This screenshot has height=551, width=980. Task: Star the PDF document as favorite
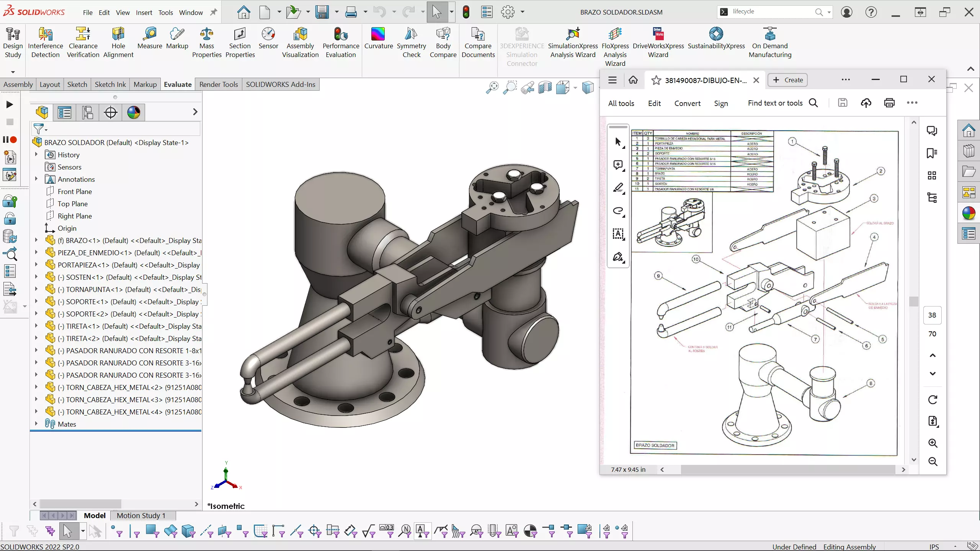pyautogui.click(x=656, y=80)
